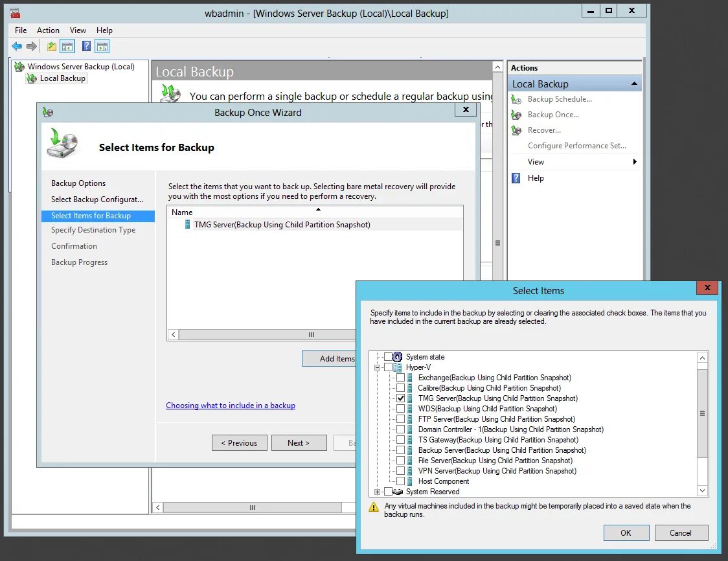
Task: Click the Up one level folder icon
Action: click(52, 47)
